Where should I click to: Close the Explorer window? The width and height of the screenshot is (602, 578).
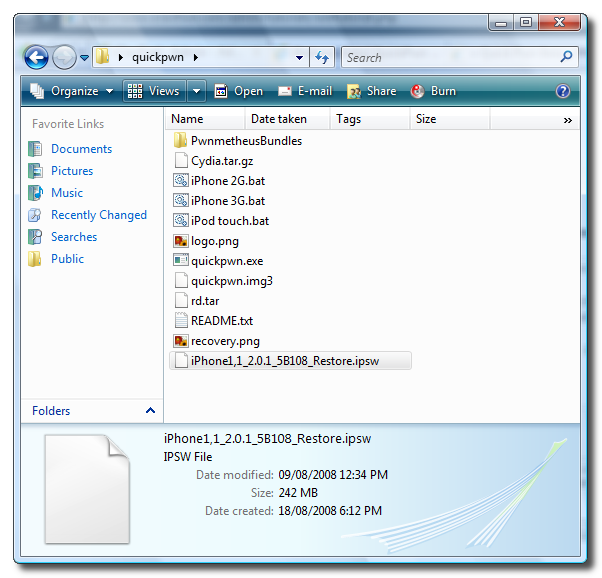point(559,22)
